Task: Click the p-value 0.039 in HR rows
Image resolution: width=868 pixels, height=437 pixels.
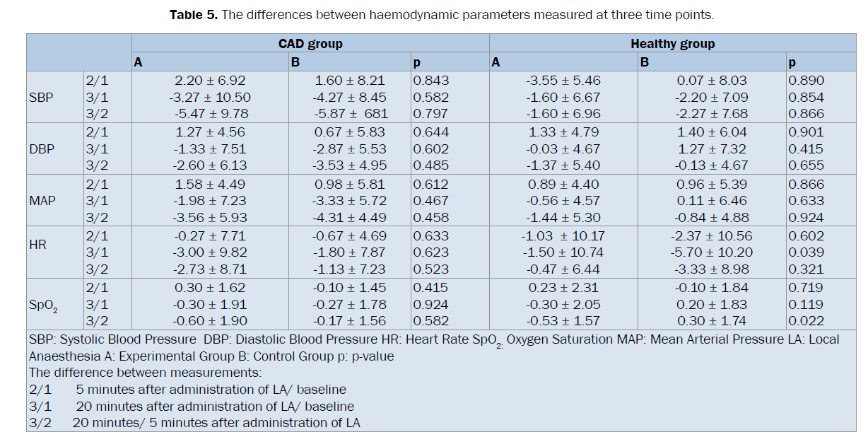Action: [x=807, y=252]
